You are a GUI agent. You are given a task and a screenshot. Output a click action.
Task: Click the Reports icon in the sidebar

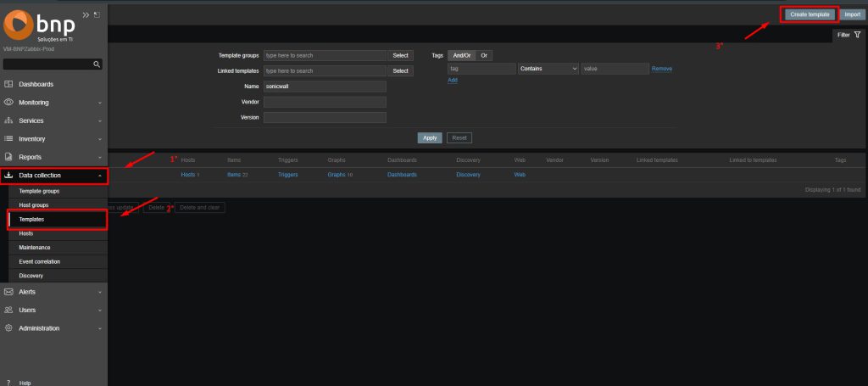8,157
